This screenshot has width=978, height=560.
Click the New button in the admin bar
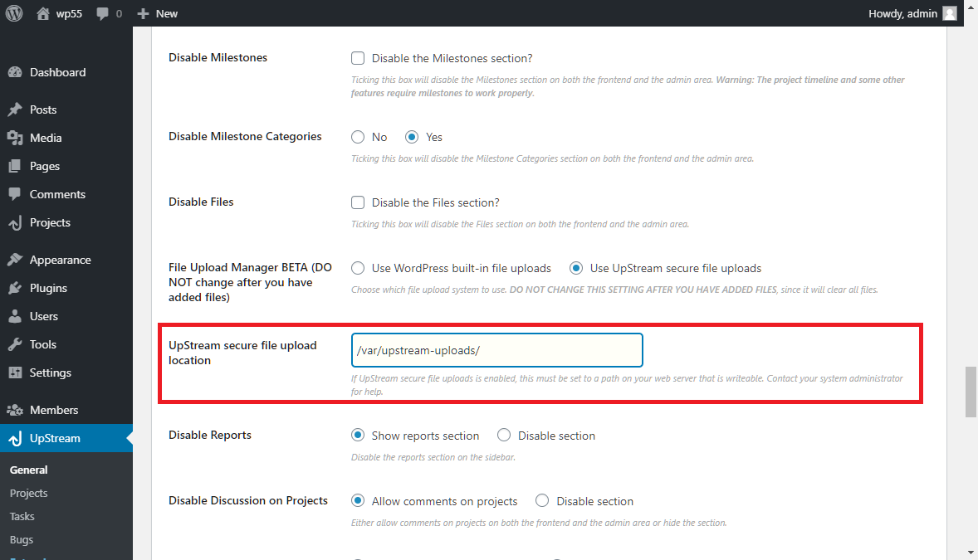156,12
